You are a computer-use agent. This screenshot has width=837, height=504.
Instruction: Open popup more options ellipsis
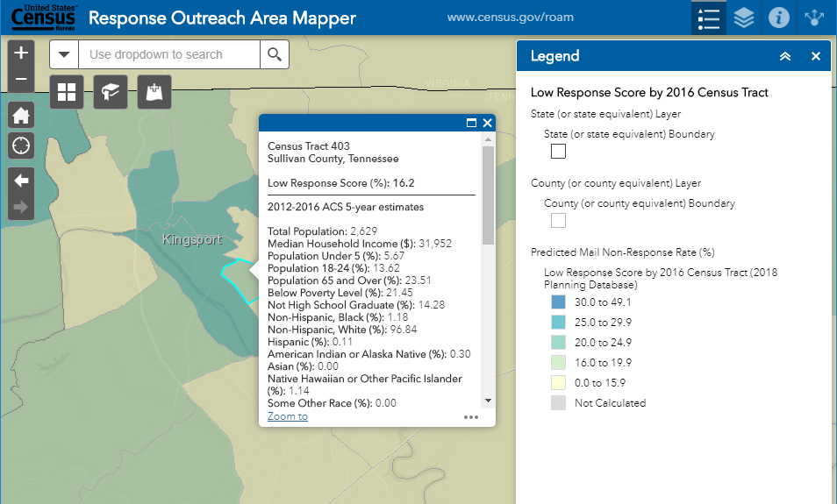(x=471, y=417)
